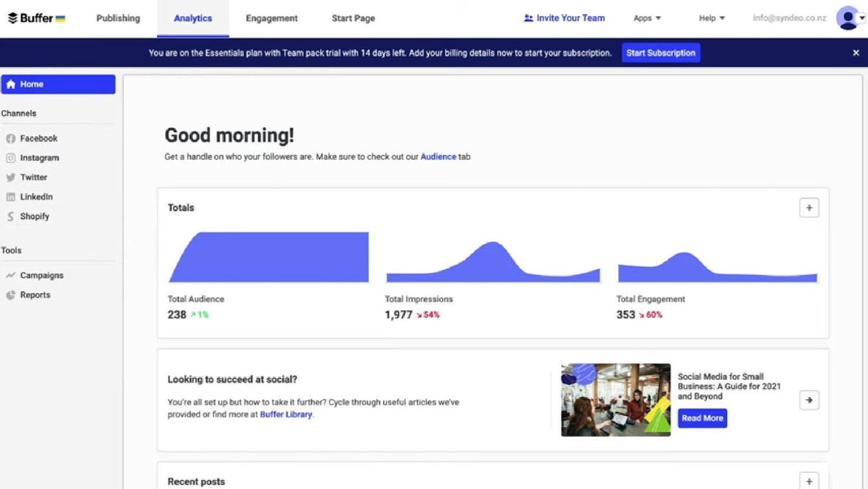The width and height of the screenshot is (868, 489).
Task: Click the Good morning! heading
Action: pos(229,136)
